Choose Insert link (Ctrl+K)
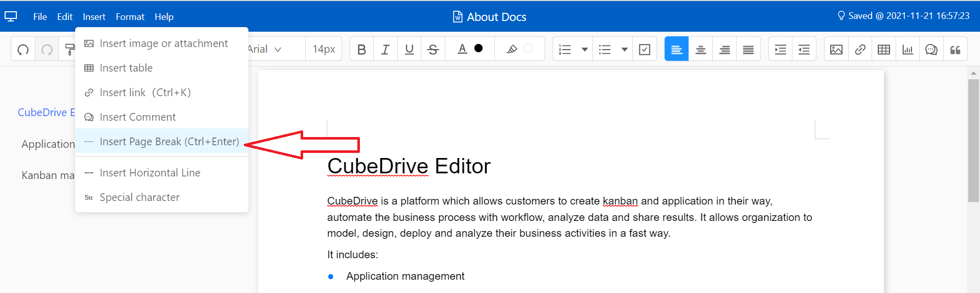 coord(162,93)
